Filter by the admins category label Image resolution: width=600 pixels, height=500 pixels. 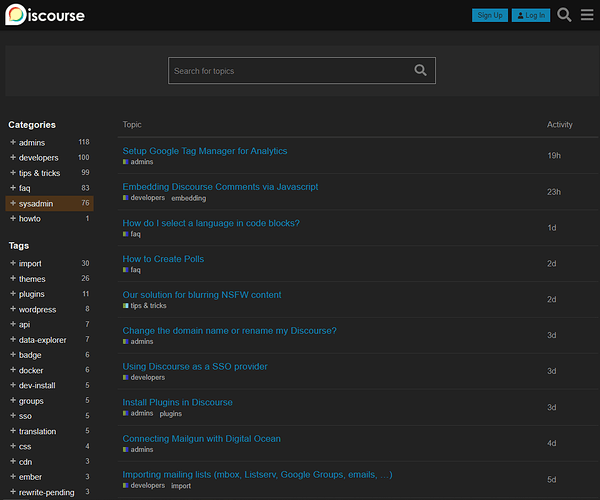[32, 143]
